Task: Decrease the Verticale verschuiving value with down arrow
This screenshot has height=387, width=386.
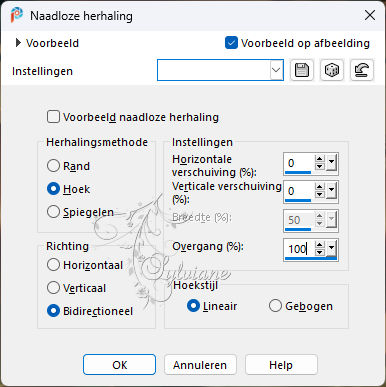Action: [319, 195]
